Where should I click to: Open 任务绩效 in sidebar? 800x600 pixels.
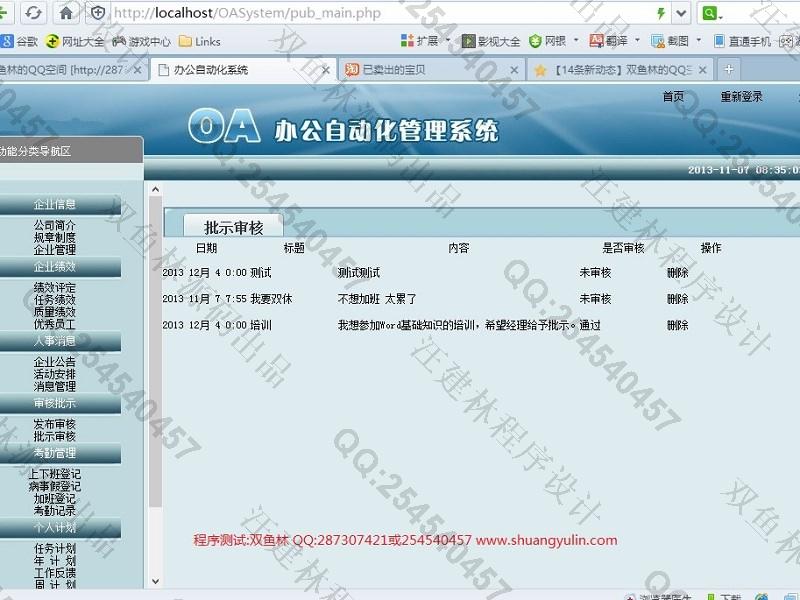point(55,299)
